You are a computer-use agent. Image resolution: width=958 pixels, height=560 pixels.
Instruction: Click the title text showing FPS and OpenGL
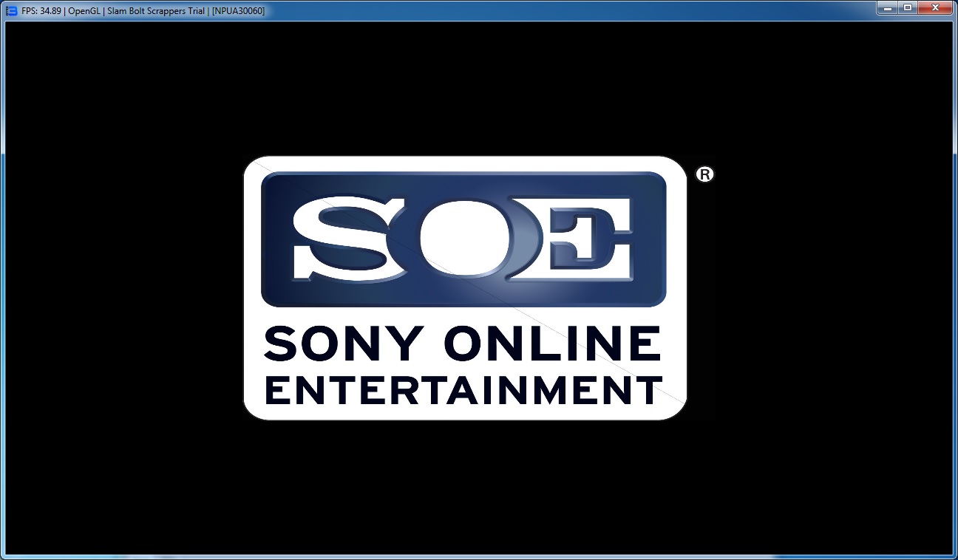point(143,11)
